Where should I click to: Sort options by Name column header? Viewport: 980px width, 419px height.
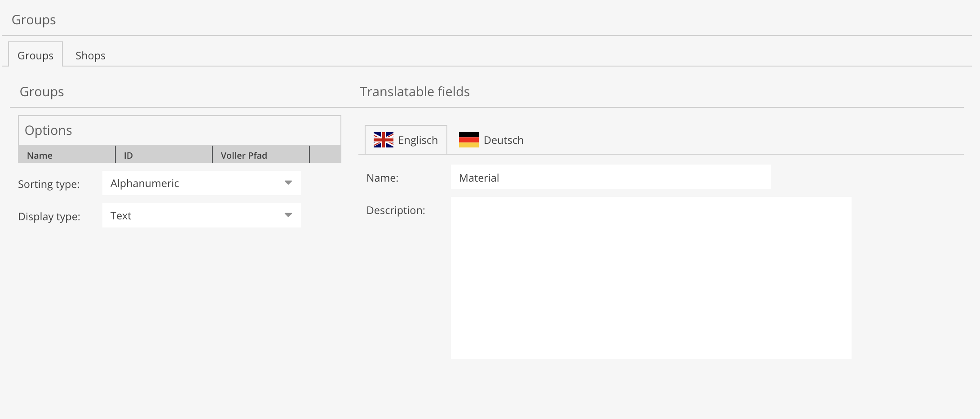click(x=40, y=156)
